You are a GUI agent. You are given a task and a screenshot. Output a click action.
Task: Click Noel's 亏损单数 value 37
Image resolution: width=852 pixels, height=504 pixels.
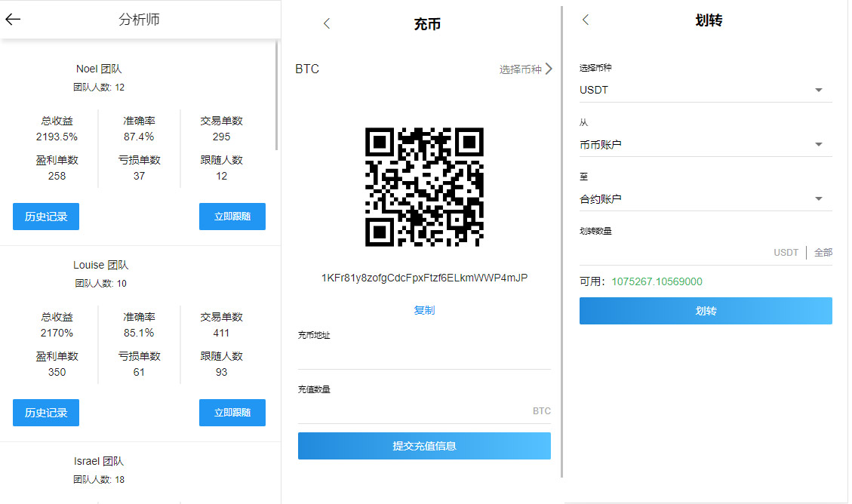click(139, 176)
